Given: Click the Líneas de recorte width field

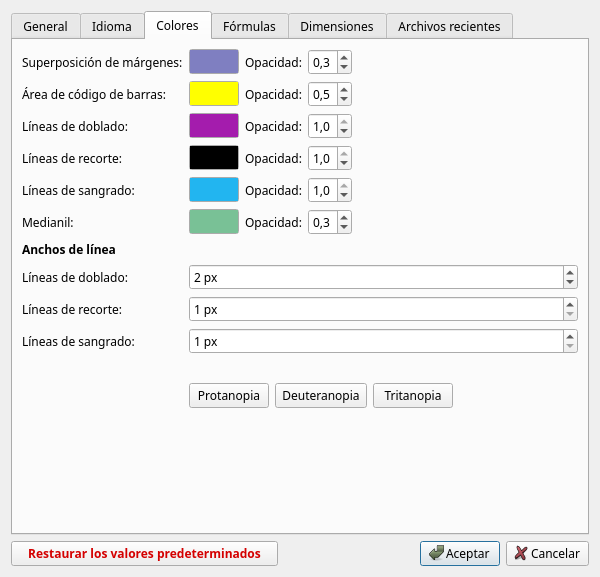Looking at the screenshot, I should (x=375, y=310).
